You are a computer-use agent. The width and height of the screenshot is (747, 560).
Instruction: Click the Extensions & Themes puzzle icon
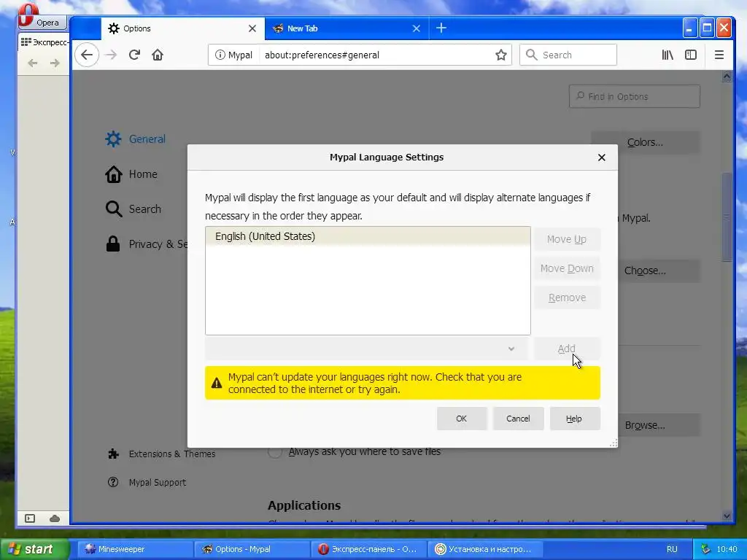113,454
